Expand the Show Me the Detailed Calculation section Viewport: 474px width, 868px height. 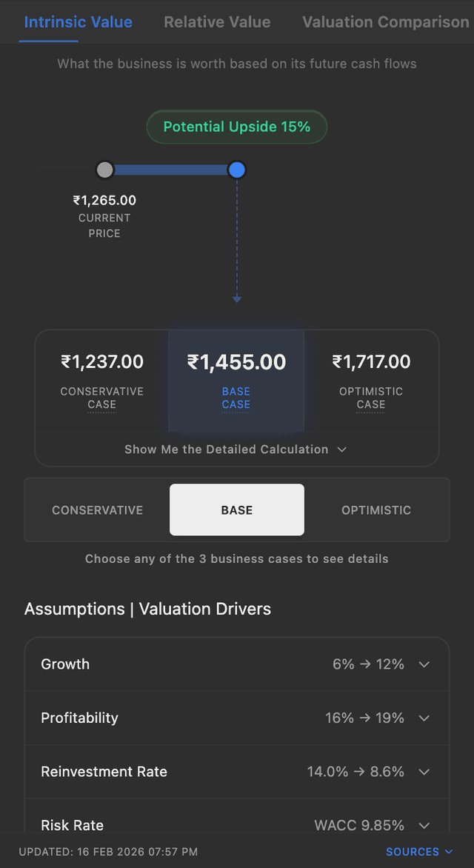coord(236,449)
